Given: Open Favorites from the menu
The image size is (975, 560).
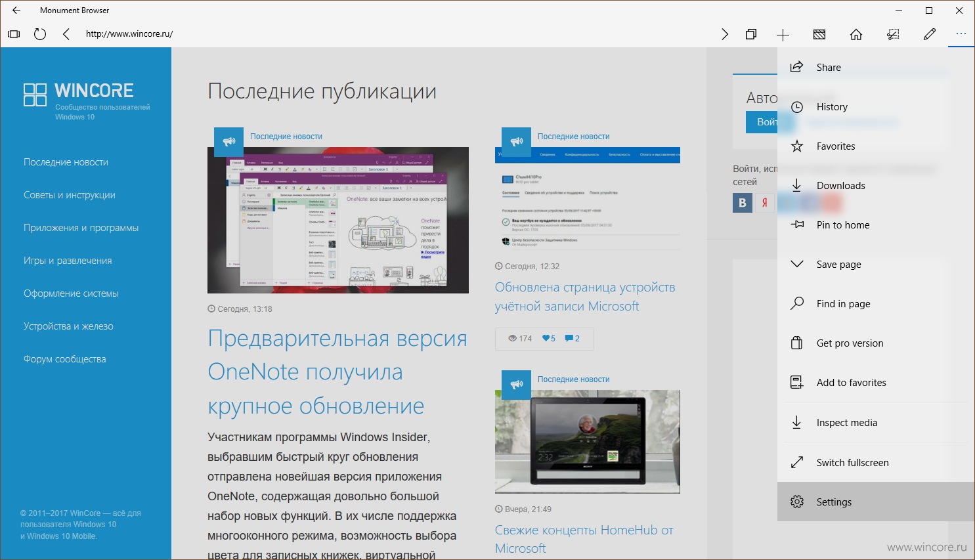Looking at the screenshot, I should [x=876, y=146].
